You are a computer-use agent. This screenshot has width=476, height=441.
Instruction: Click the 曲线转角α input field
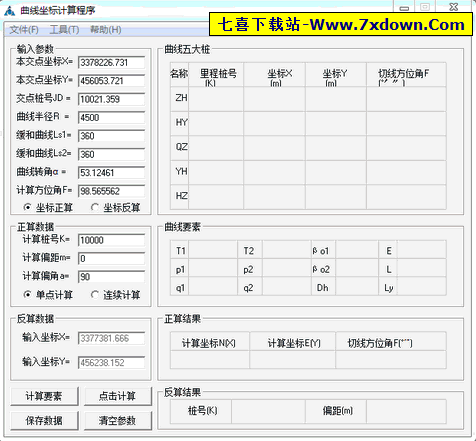click(111, 173)
